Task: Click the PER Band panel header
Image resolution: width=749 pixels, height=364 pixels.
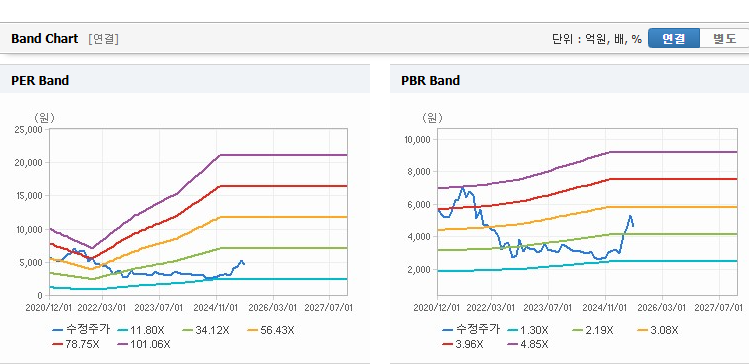Action: click(185, 80)
